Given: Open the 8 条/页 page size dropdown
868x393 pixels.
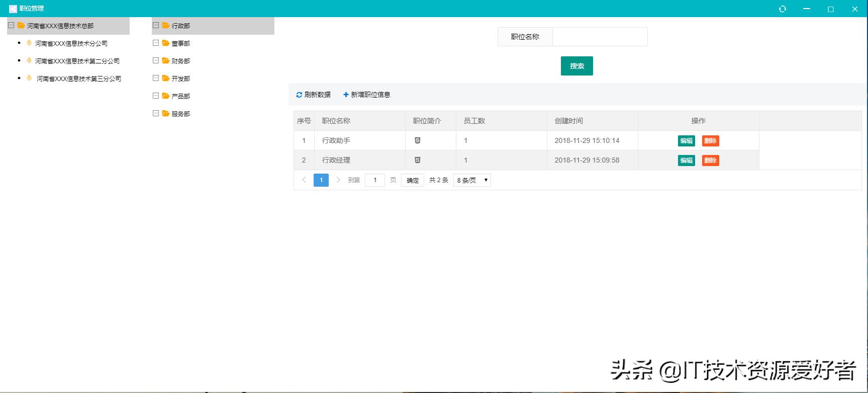Looking at the screenshot, I should click(472, 180).
